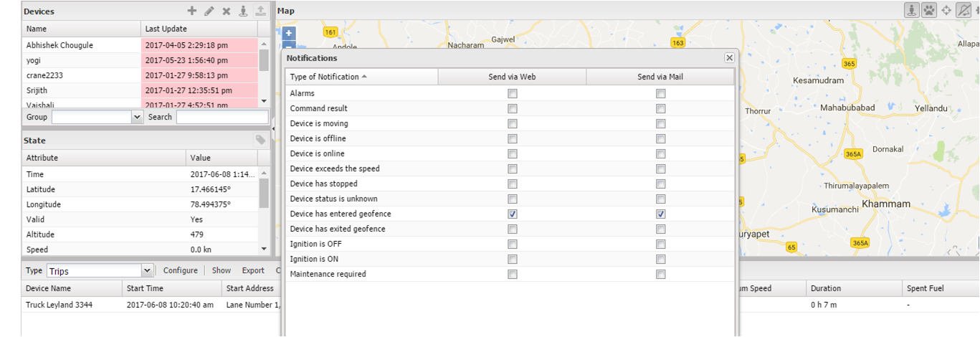The image size is (980, 337).
Task: Zoom in on the map with plus button
Action: [x=288, y=33]
